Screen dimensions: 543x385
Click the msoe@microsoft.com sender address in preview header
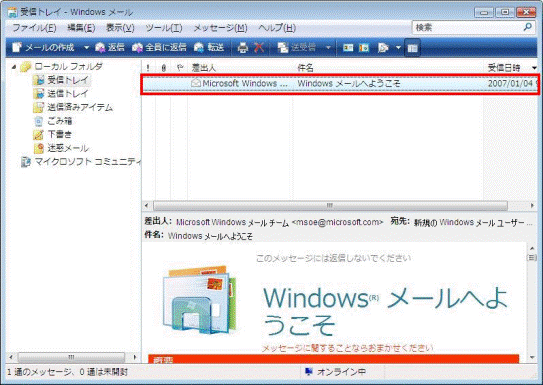point(337,222)
